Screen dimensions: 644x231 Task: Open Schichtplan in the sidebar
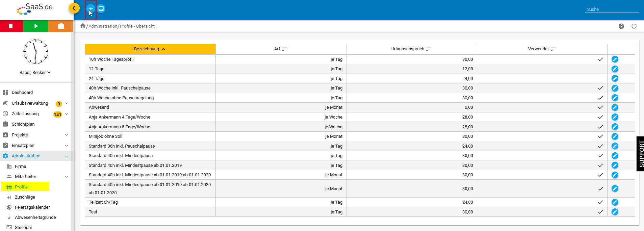(x=23, y=124)
